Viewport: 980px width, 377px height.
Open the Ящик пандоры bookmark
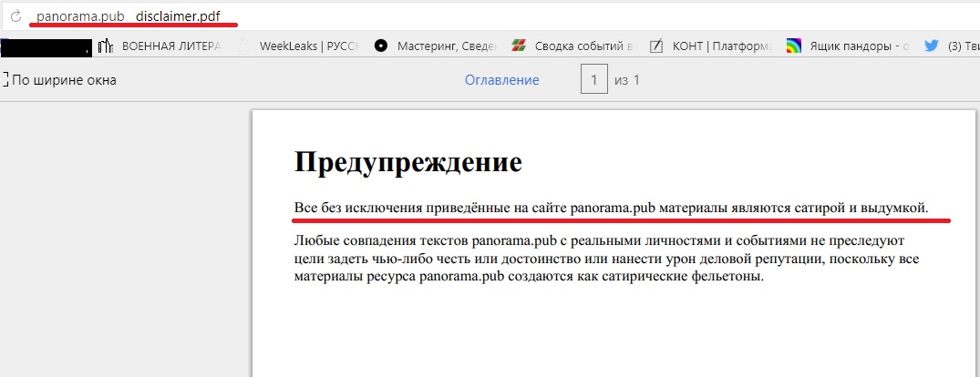[860, 46]
